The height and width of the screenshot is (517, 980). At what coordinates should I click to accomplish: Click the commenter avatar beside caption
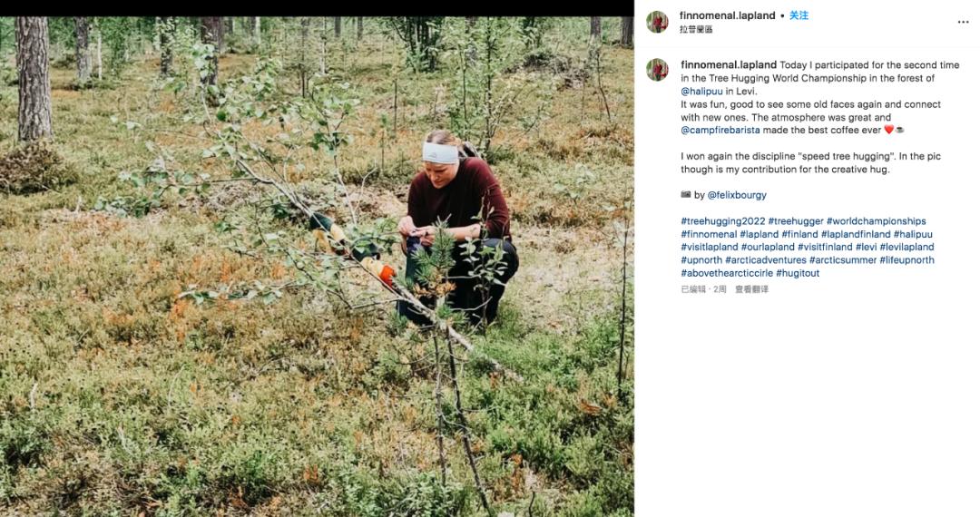click(657, 70)
